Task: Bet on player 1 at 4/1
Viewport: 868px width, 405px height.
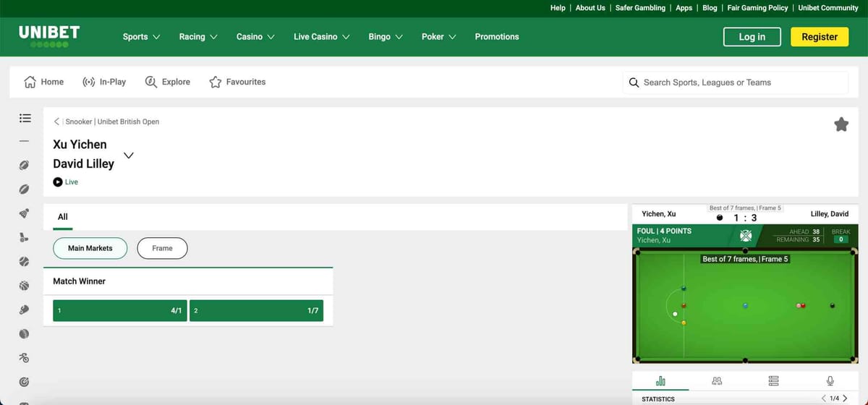Action: click(x=120, y=311)
